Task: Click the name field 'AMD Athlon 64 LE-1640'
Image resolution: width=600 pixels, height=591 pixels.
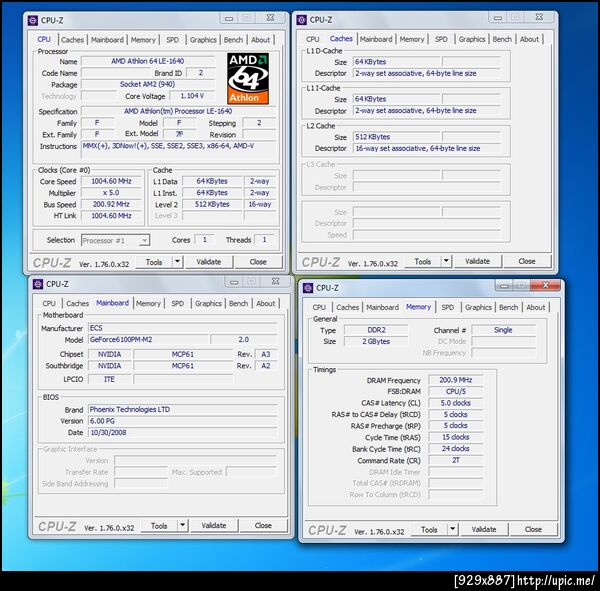Action: (x=148, y=61)
